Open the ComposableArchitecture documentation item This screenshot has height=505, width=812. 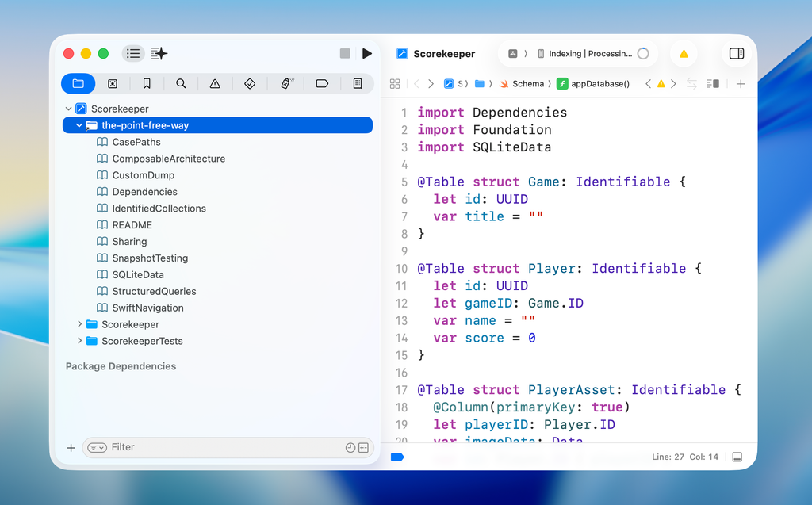click(x=168, y=159)
